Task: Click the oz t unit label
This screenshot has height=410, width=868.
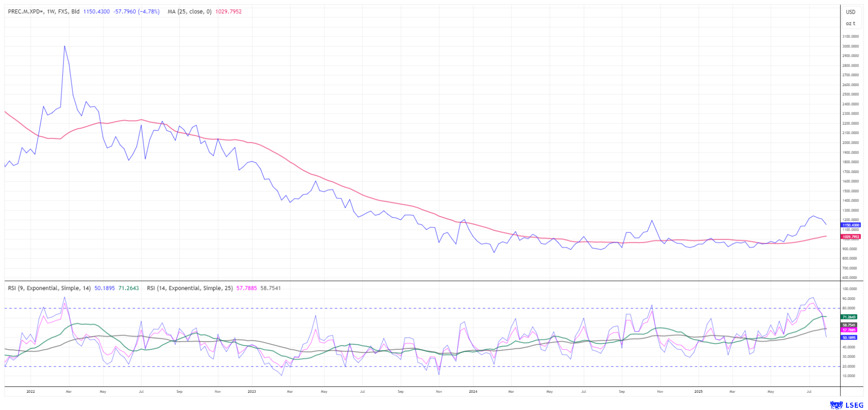Action: [x=851, y=24]
